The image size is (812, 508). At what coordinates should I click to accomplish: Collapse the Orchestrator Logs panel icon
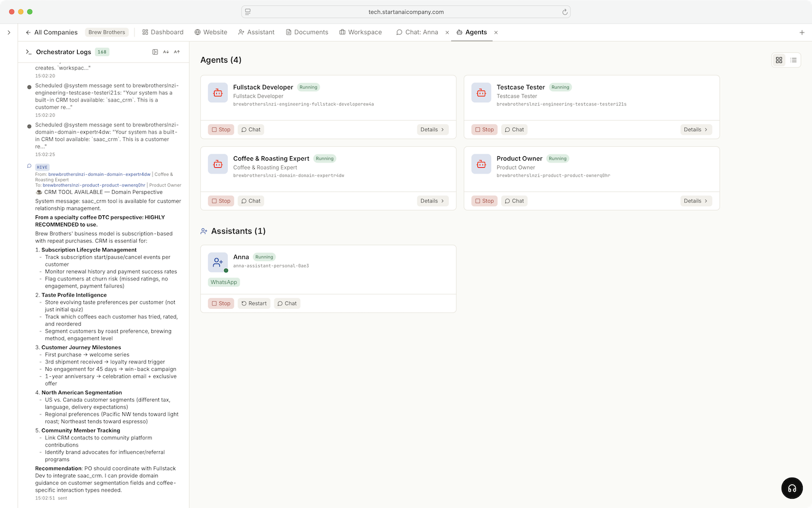point(155,52)
